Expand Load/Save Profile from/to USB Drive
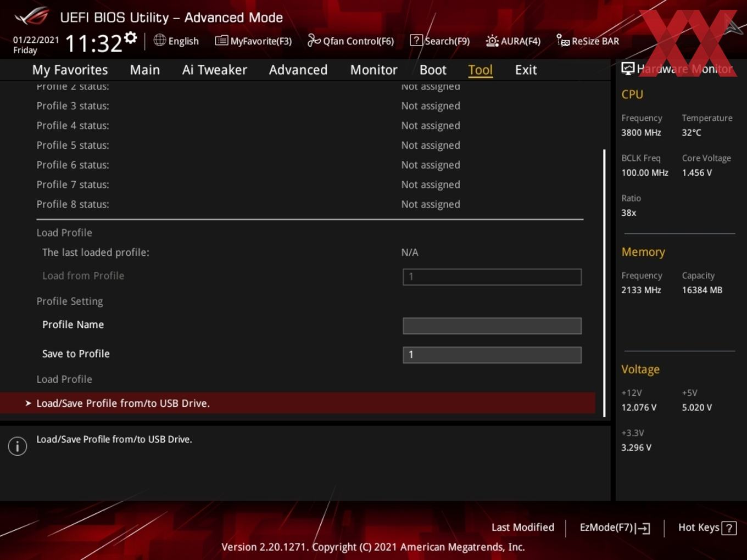The image size is (747, 560). coord(298,403)
